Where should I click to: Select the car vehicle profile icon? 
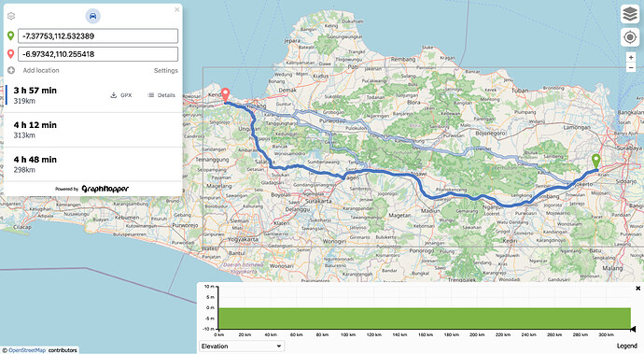click(x=92, y=16)
